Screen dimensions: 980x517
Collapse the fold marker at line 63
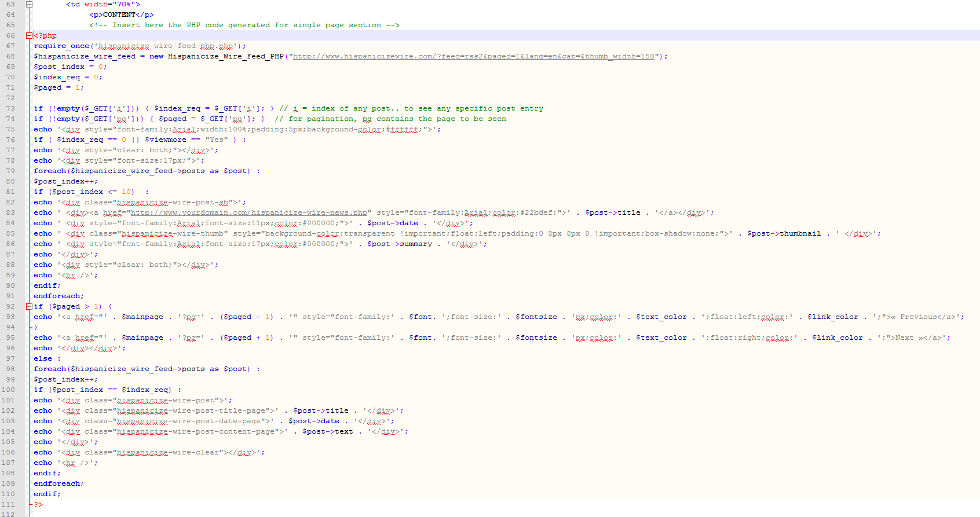[29, 4]
